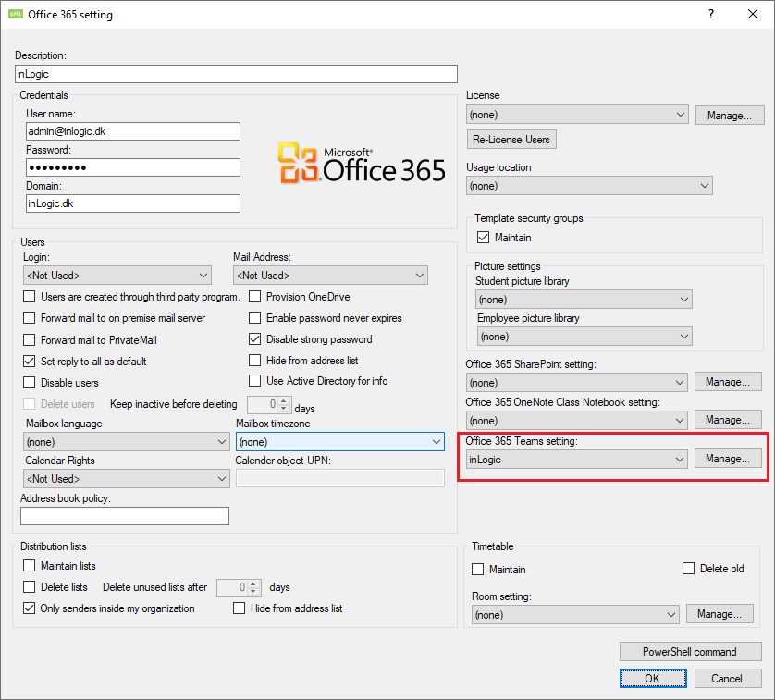Enable Hide from address list for users
This screenshot has width=775, height=700.
(x=256, y=361)
